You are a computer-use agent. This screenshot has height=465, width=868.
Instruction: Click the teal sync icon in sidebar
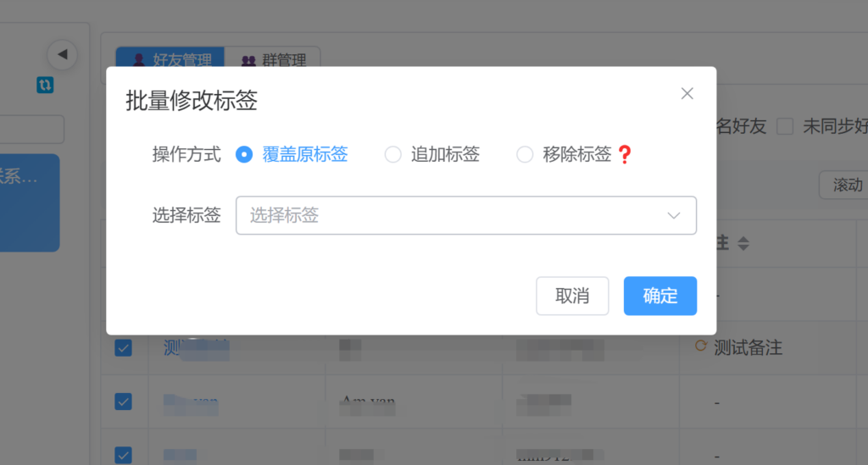[x=45, y=85]
